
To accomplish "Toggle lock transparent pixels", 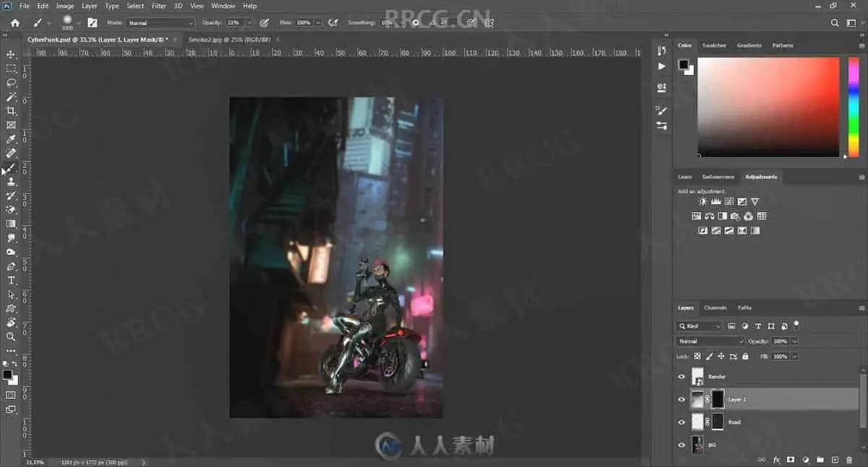I will (x=697, y=356).
